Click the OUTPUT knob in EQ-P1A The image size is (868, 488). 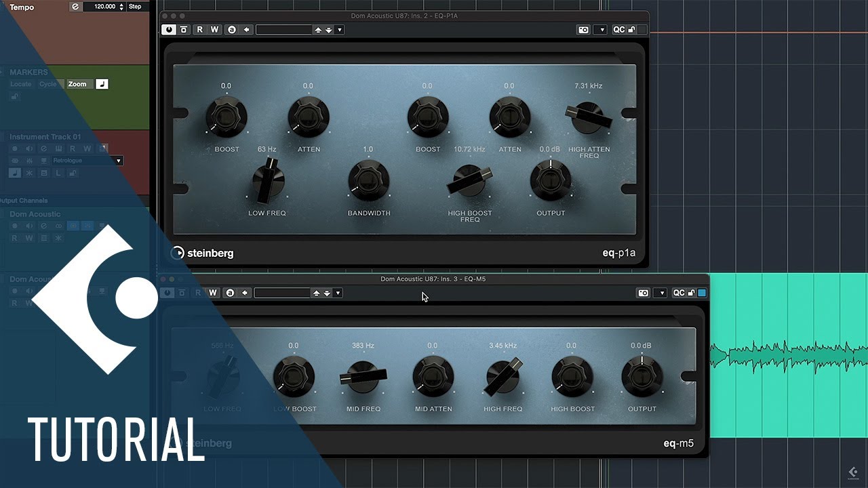point(551,180)
